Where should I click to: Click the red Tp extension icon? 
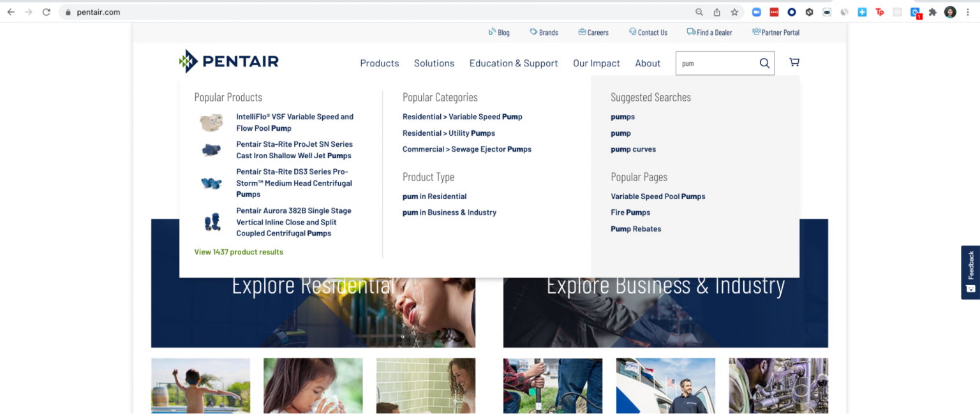click(x=880, y=12)
